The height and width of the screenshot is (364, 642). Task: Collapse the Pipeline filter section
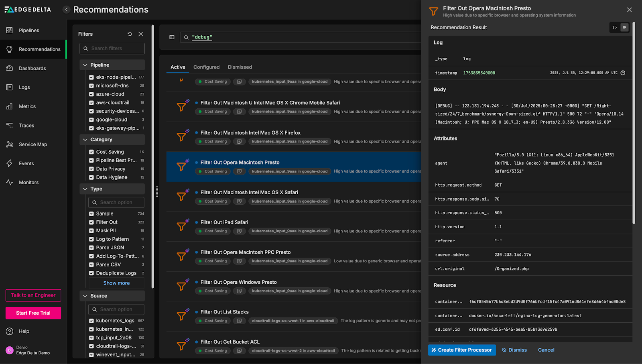85,65
